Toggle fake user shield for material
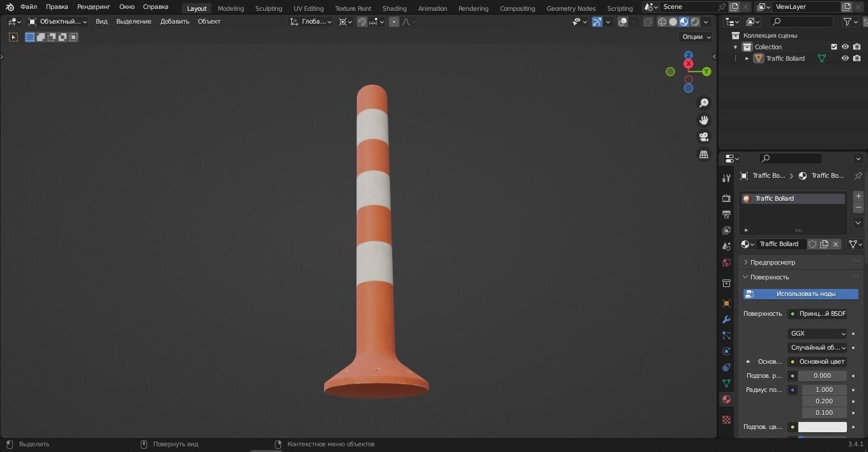The image size is (868, 452). click(812, 244)
